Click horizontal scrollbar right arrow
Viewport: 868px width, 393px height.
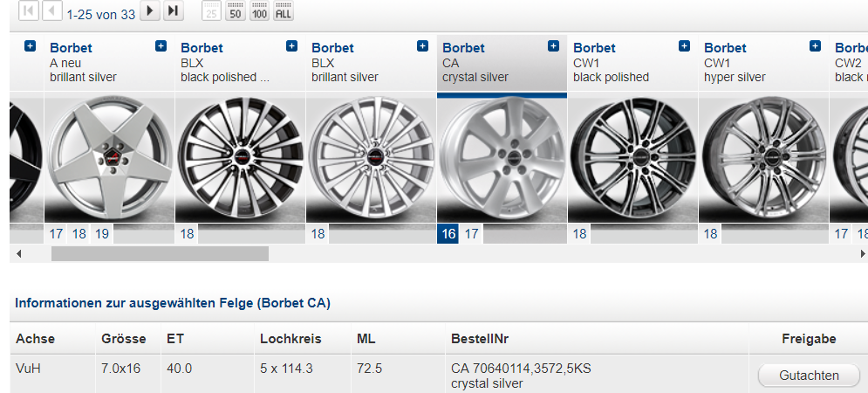tap(862, 254)
